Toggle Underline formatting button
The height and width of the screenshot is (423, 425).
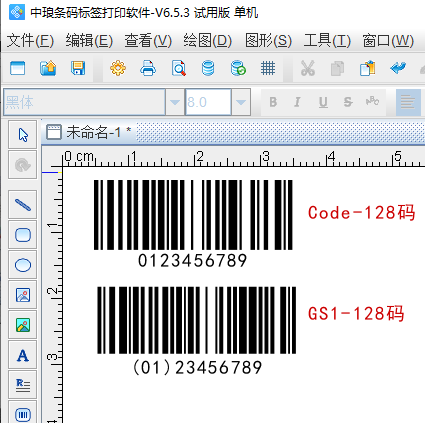tap(323, 102)
